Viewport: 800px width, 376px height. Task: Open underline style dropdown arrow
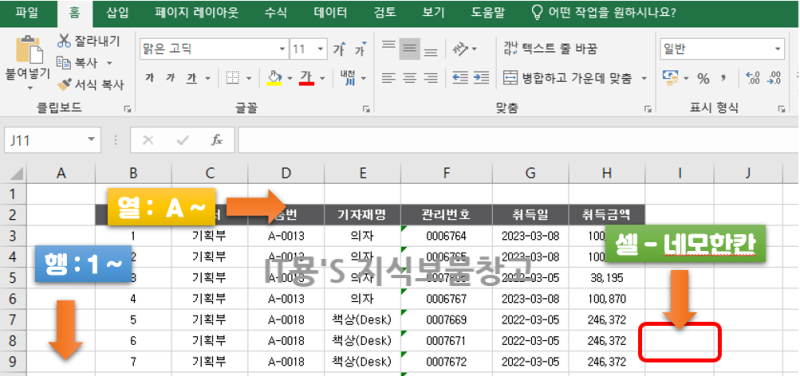208,79
